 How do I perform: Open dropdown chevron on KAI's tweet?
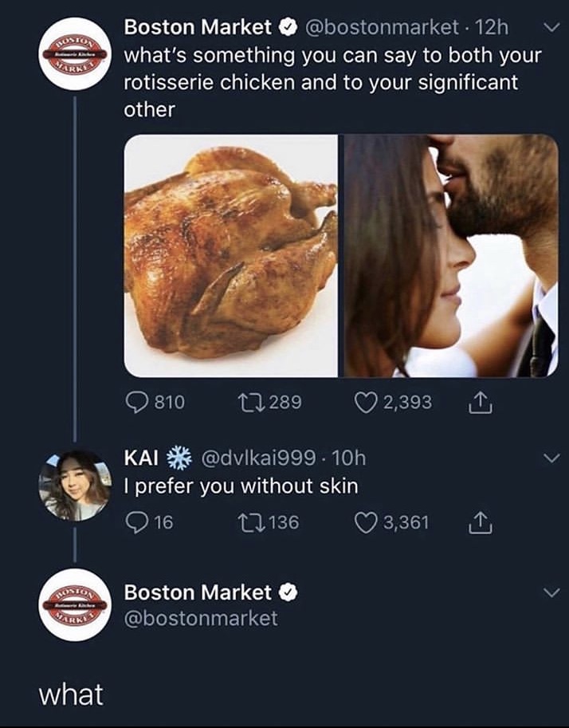(550, 458)
